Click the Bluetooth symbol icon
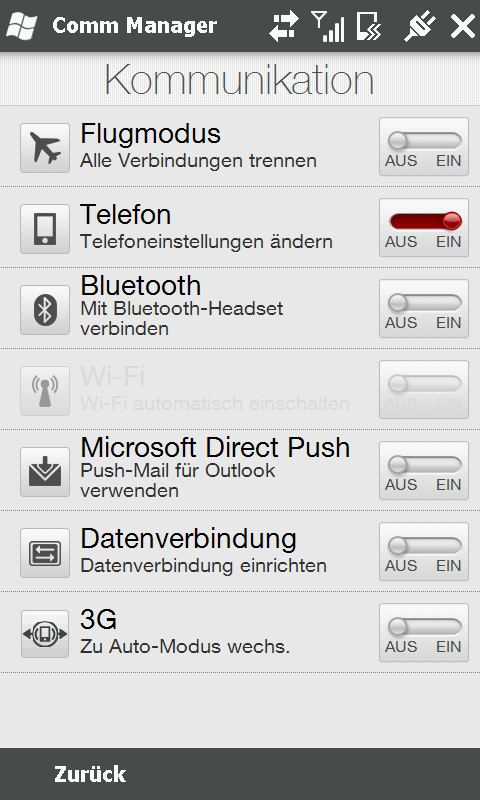 [45, 310]
